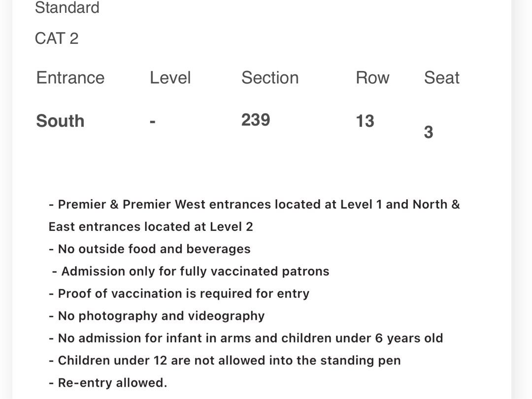This screenshot has width=532, height=399.
Task: Click the East entrances Level 2 line
Action: click(151, 226)
